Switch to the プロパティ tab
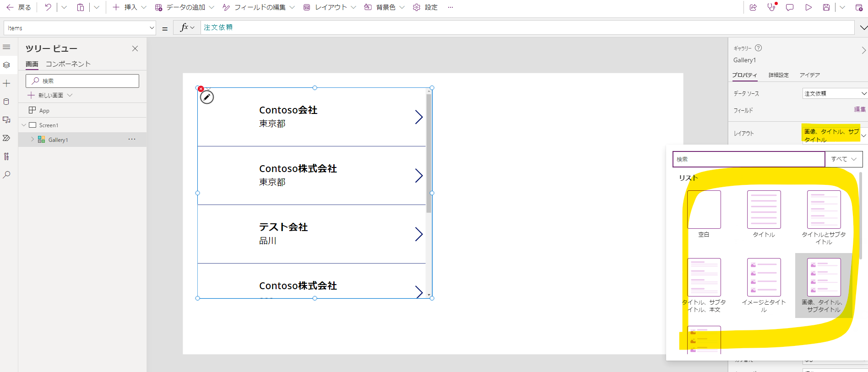This screenshot has height=372, width=868. [x=744, y=75]
